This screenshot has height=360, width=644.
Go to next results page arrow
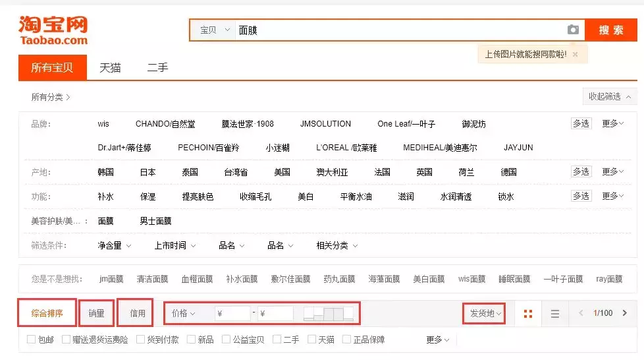[624, 313]
